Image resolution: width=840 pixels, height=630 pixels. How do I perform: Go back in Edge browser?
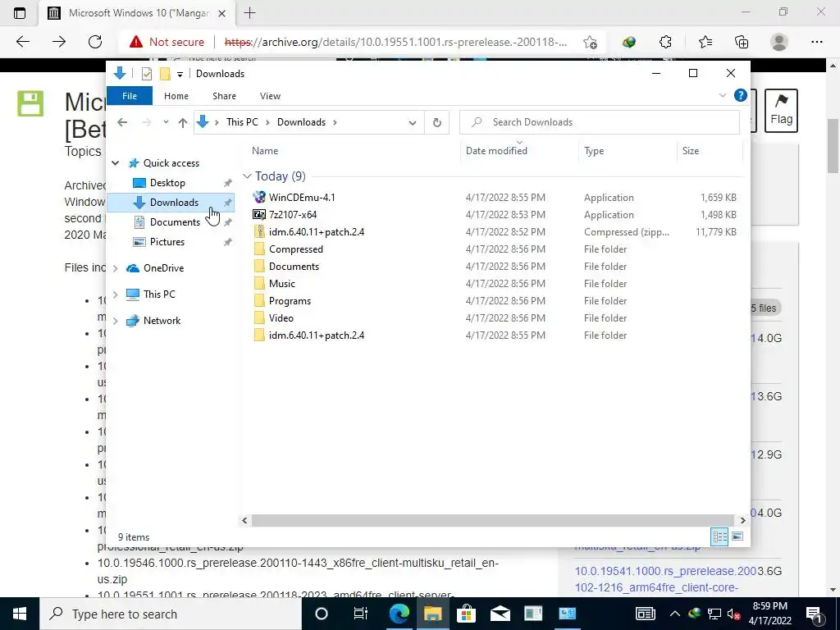pos(22,42)
